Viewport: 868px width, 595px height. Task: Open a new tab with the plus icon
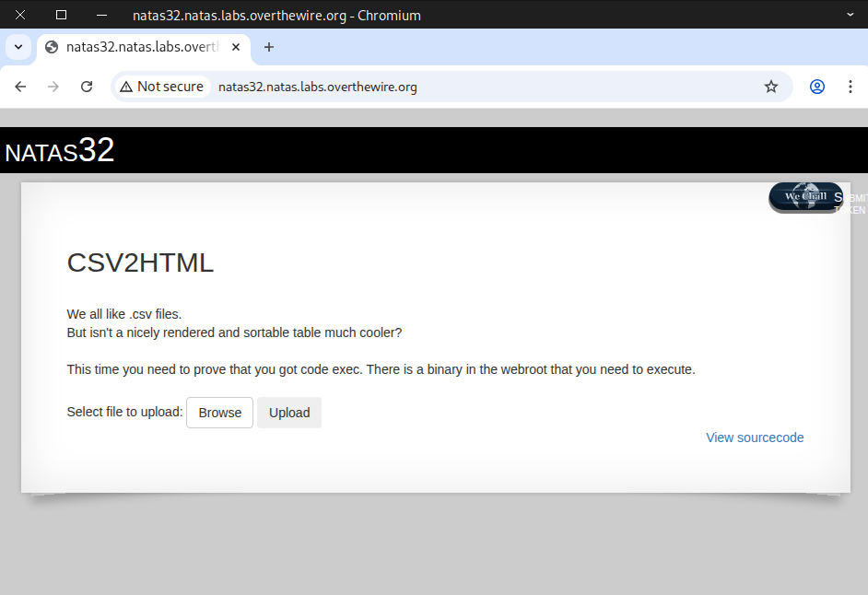click(x=269, y=47)
